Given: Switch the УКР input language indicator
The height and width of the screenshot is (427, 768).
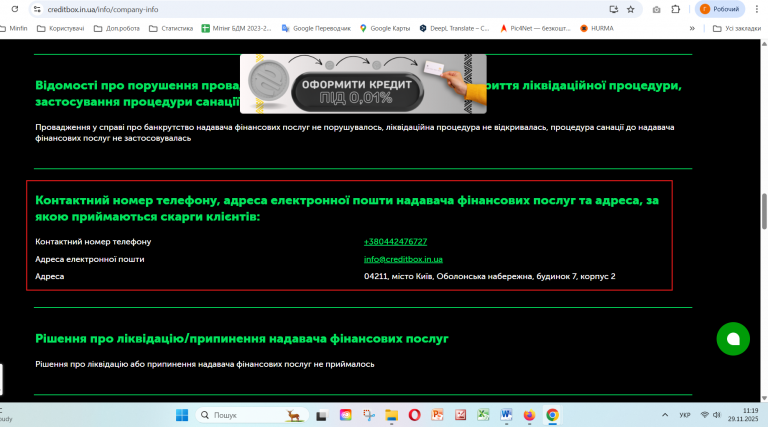Looking at the screenshot, I should tap(685, 415).
